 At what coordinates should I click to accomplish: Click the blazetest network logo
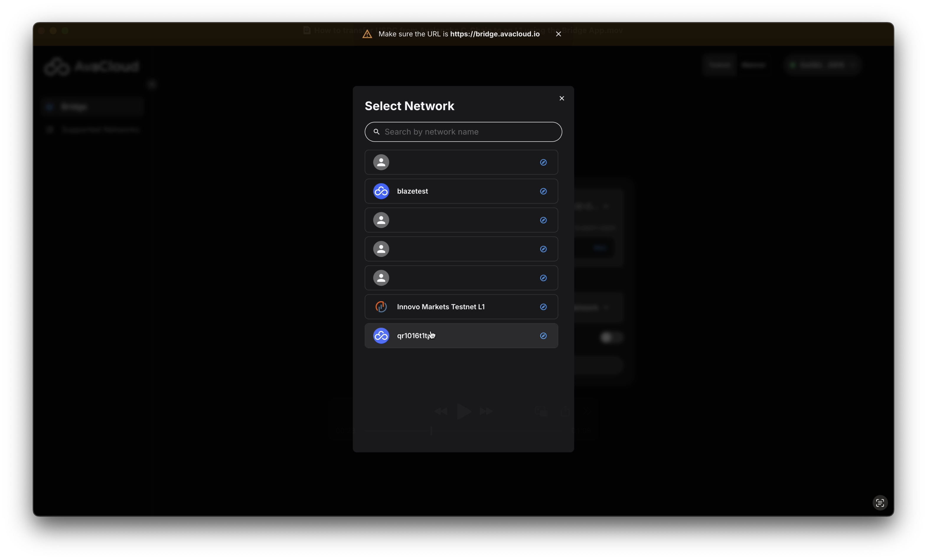[x=381, y=191]
